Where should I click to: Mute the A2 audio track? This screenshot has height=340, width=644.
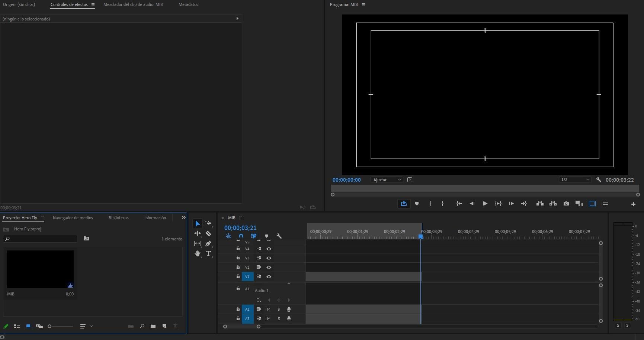269,309
